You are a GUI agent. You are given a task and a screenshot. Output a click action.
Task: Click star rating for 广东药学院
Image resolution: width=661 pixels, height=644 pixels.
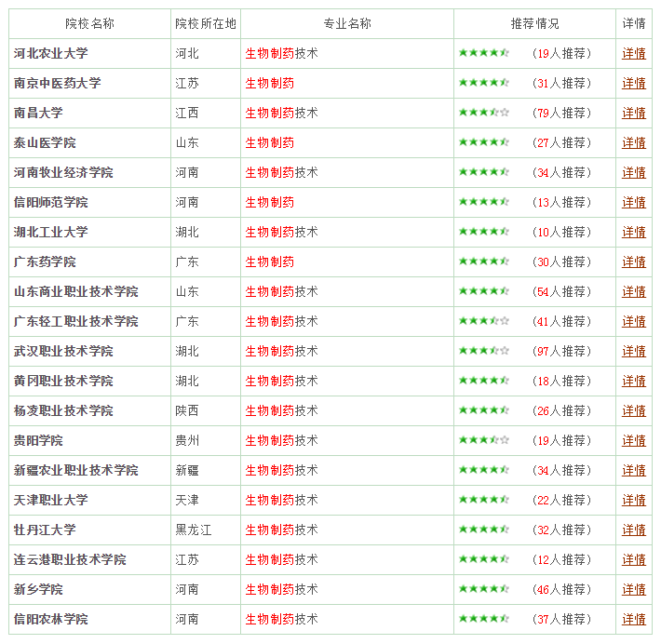484,262
